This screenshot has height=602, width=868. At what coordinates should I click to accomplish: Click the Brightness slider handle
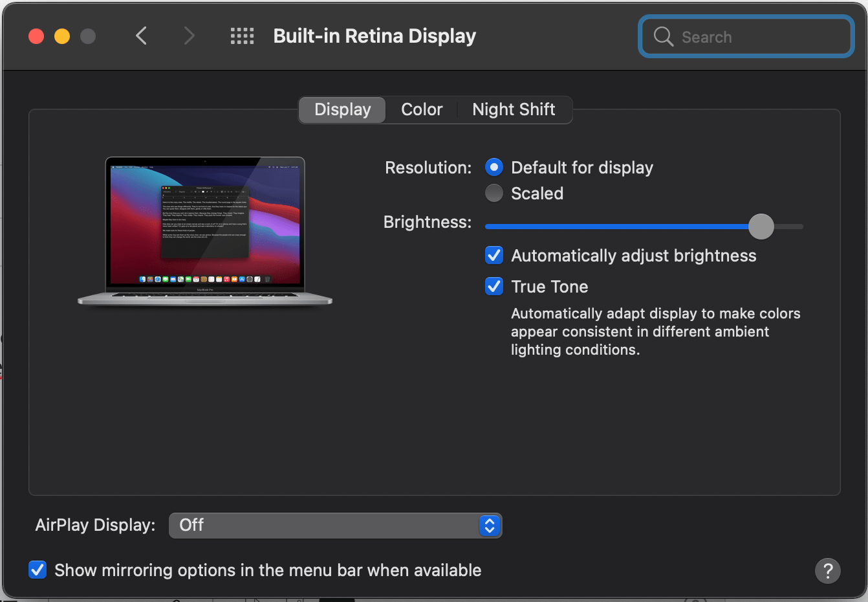[x=761, y=227]
